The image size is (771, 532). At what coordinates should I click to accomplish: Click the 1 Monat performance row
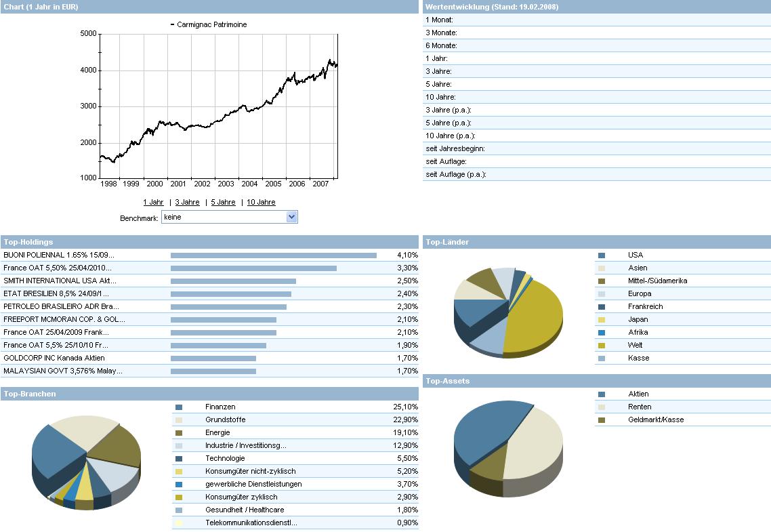click(x=596, y=20)
